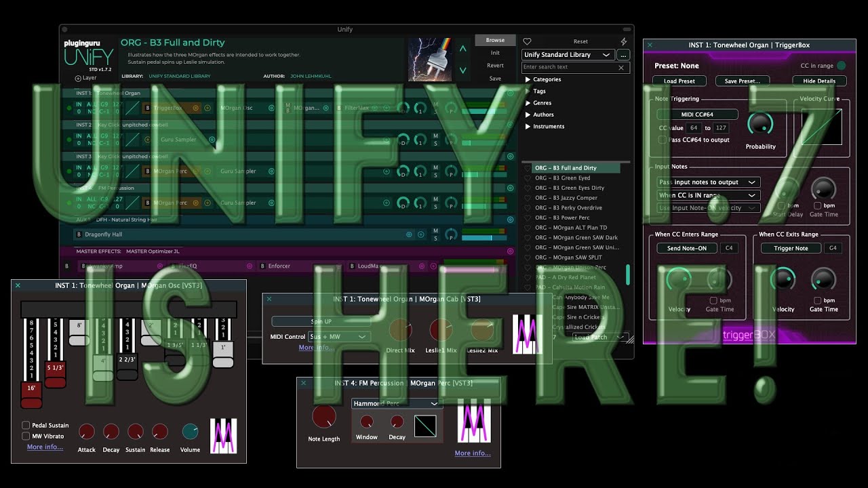Viewport: 868px width, 488px height.
Task: Click the heart favorites icon beside Reset
Action: (x=527, y=41)
